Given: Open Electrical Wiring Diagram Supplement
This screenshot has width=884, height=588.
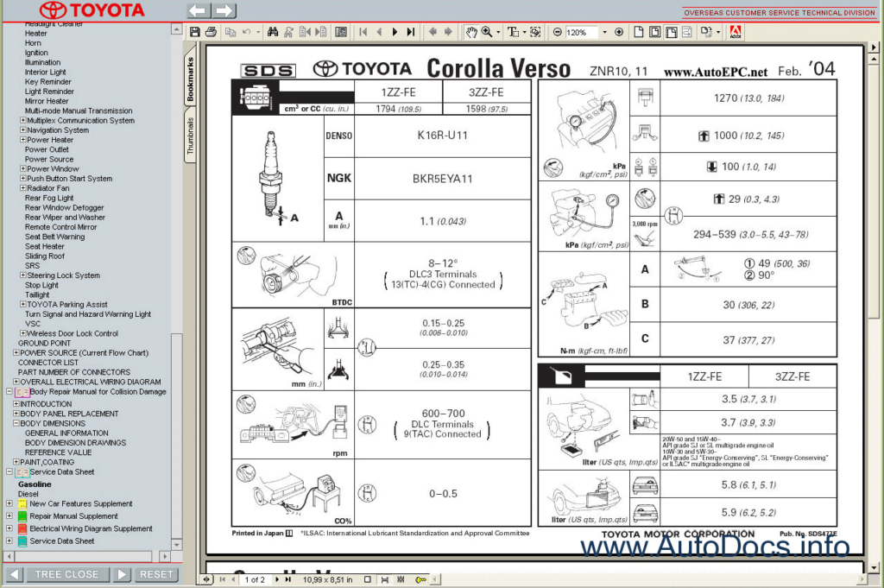Looking at the screenshot, I should [91, 528].
